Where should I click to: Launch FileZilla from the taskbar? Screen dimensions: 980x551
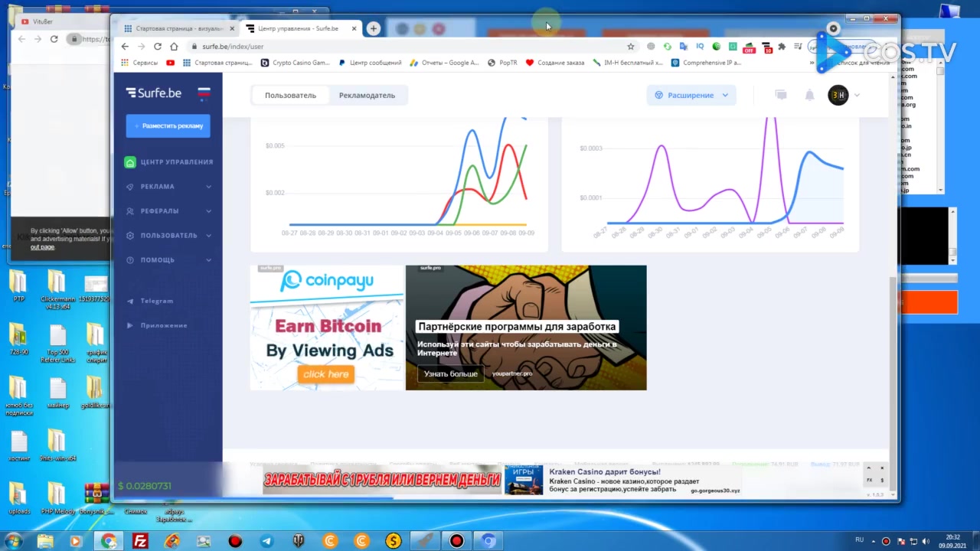click(140, 541)
